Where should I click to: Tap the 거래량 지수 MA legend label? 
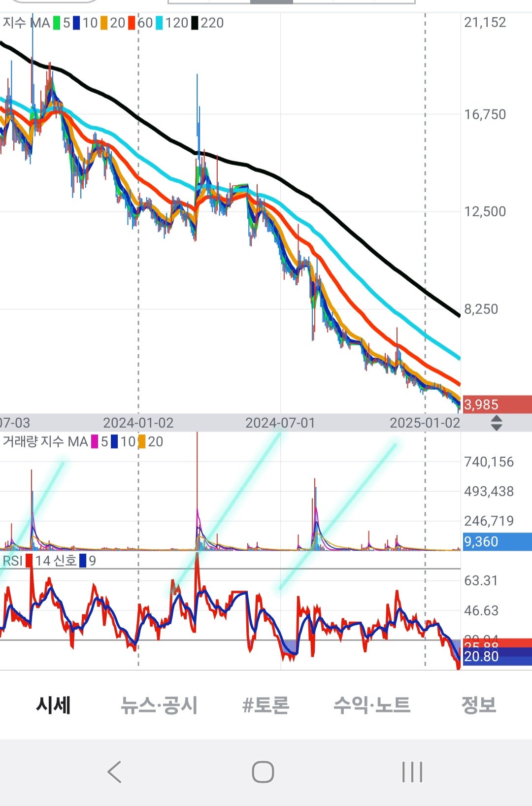click(x=45, y=441)
